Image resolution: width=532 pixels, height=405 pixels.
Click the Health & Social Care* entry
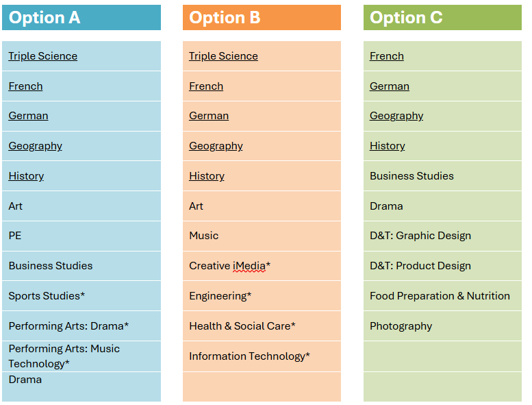242,326
